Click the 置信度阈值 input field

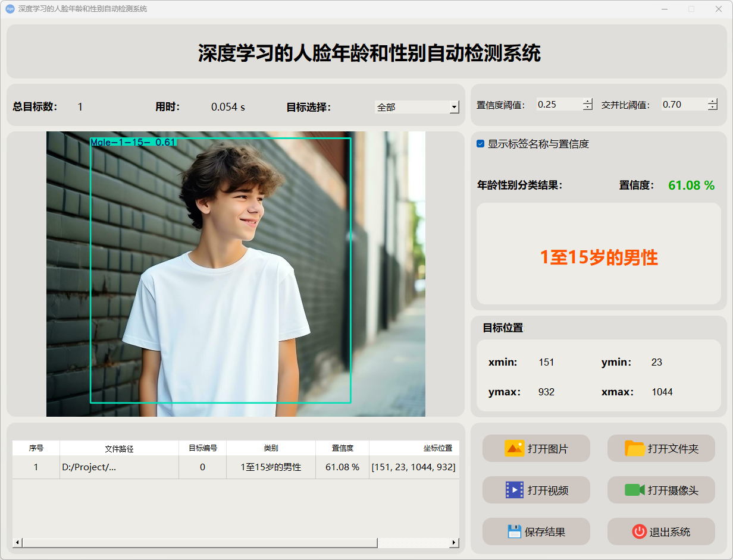click(558, 105)
